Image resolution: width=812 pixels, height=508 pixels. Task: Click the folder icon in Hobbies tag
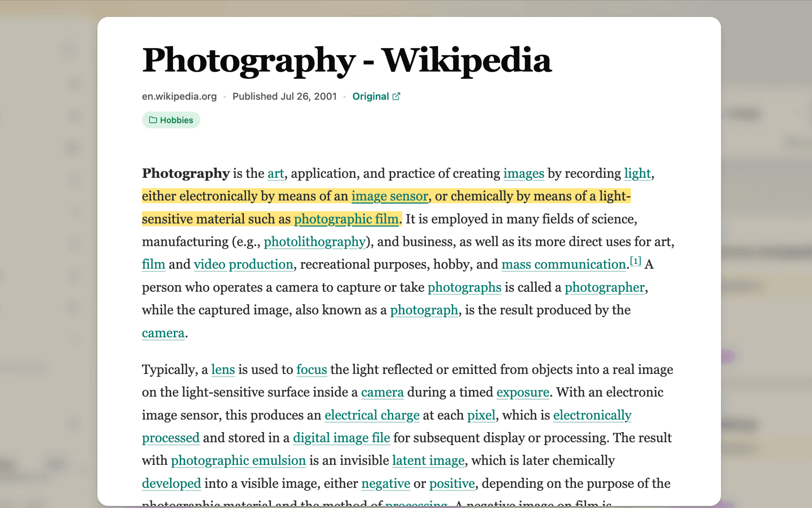pos(153,120)
